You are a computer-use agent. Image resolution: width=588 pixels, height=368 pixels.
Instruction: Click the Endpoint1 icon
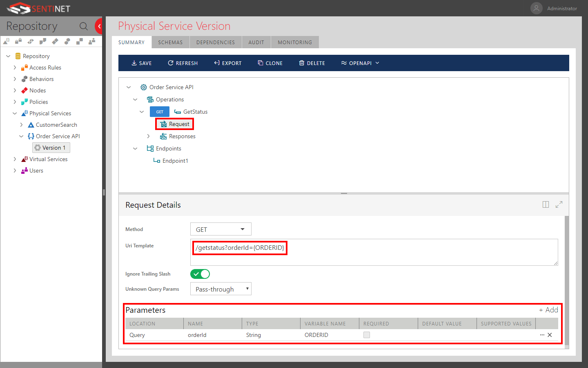[157, 161]
